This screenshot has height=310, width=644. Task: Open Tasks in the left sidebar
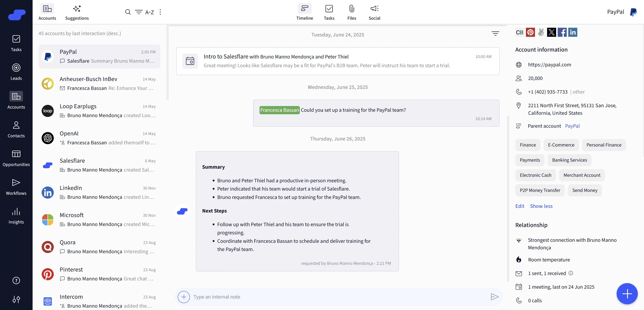click(x=16, y=43)
